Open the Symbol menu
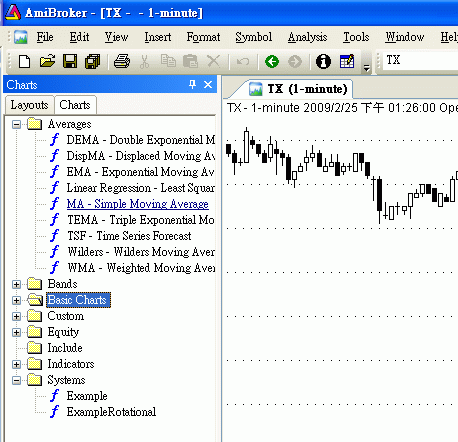This screenshot has height=442, width=458. pos(254,37)
